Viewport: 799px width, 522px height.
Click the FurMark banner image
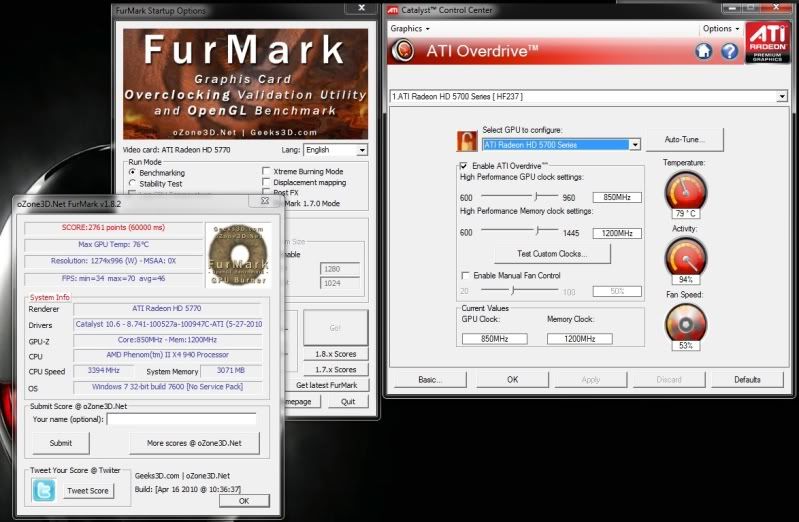(246, 84)
